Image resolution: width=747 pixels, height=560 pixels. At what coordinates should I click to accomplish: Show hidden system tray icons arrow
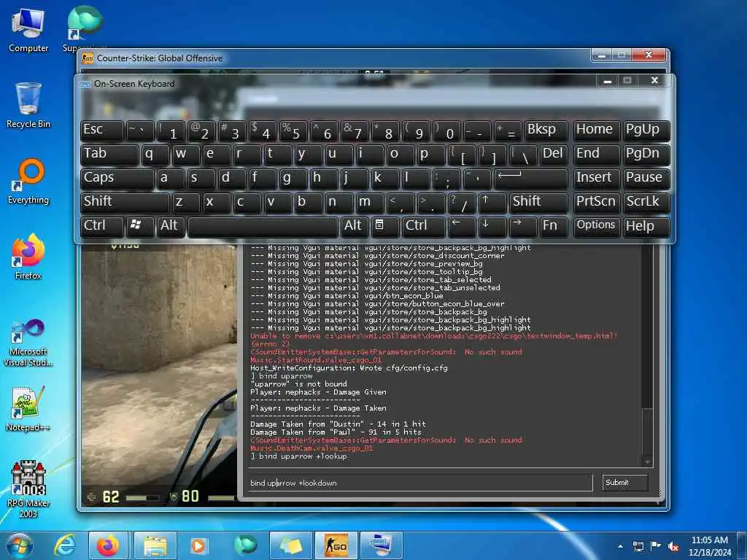tap(620, 546)
